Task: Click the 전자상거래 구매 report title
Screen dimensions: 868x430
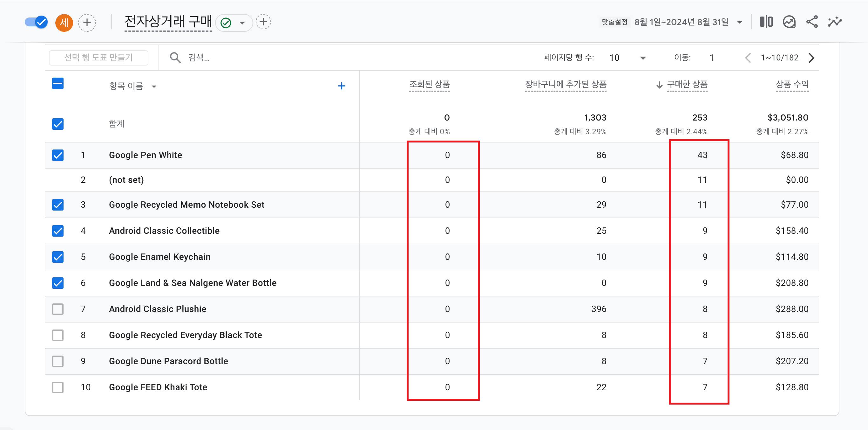Action: tap(168, 22)
